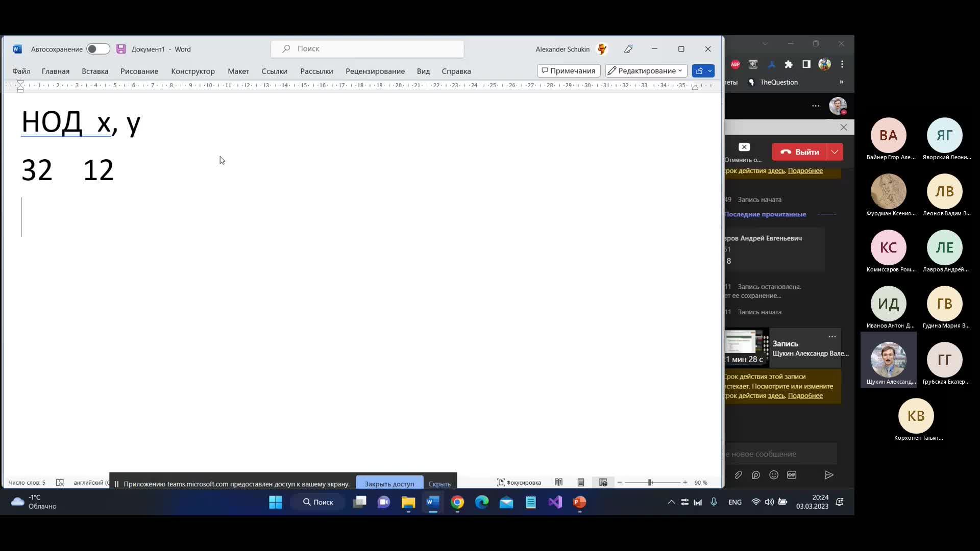Open Visual Studio from taskbar
This screenshot has height=551, width=980.
tap(555, 503)
